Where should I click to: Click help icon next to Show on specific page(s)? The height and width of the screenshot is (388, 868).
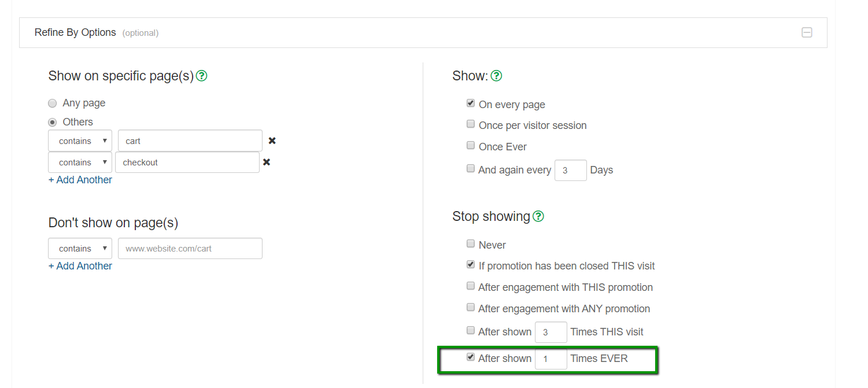[201, 76]
